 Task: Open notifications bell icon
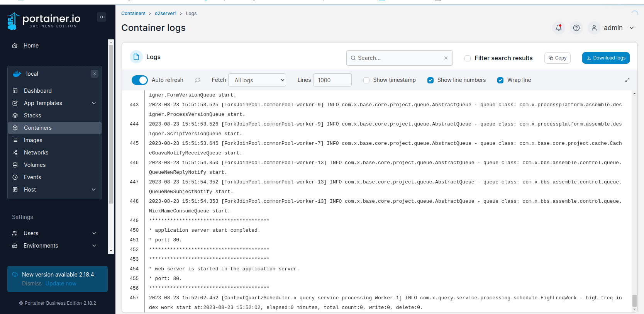coord(559,28)
